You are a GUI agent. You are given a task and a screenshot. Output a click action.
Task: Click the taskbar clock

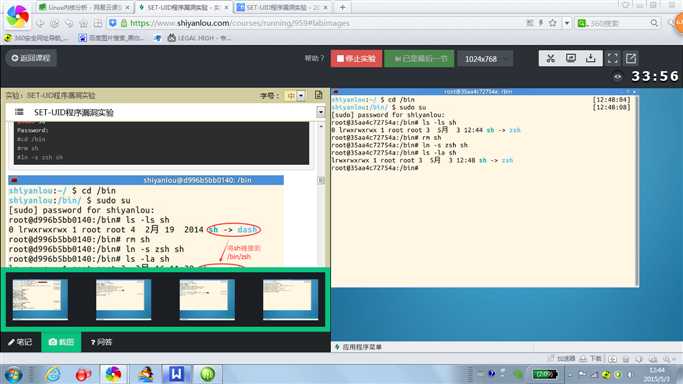657,374
